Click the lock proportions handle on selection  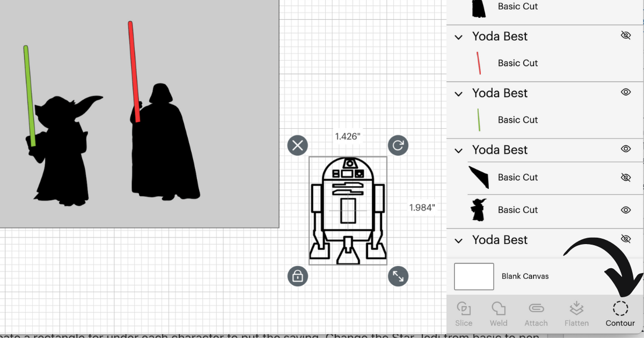coord(298,276)
